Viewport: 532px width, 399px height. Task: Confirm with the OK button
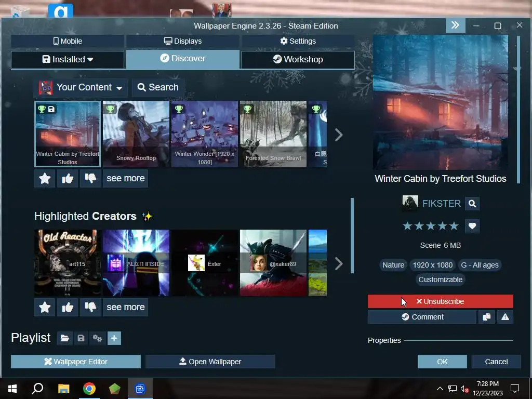point(442,362)
